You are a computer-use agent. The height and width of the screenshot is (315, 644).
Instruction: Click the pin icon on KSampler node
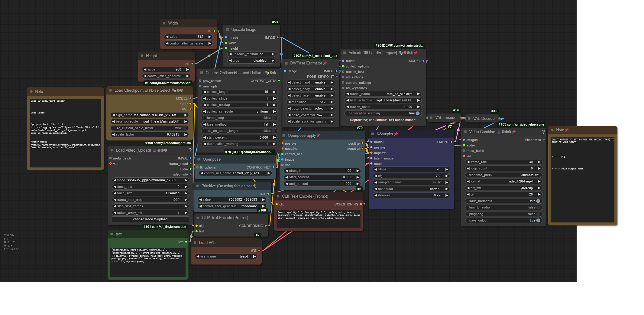click(x=396, y=134)
